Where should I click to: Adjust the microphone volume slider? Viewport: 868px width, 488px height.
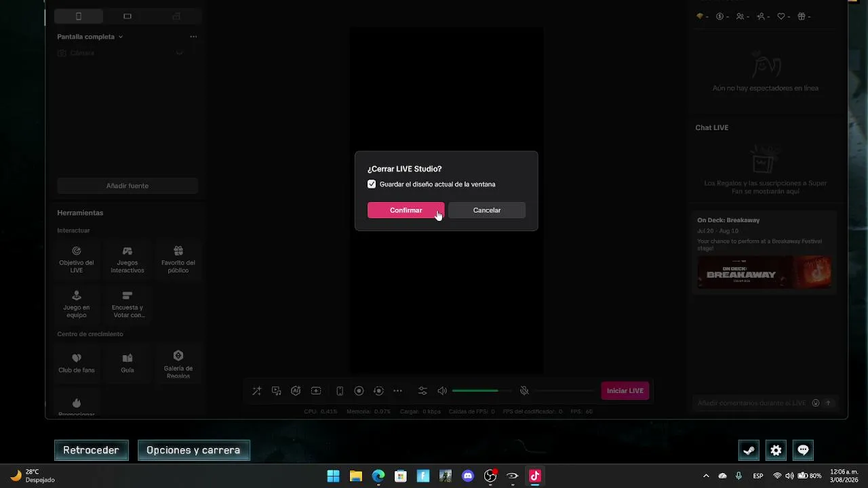click(564, 391)
